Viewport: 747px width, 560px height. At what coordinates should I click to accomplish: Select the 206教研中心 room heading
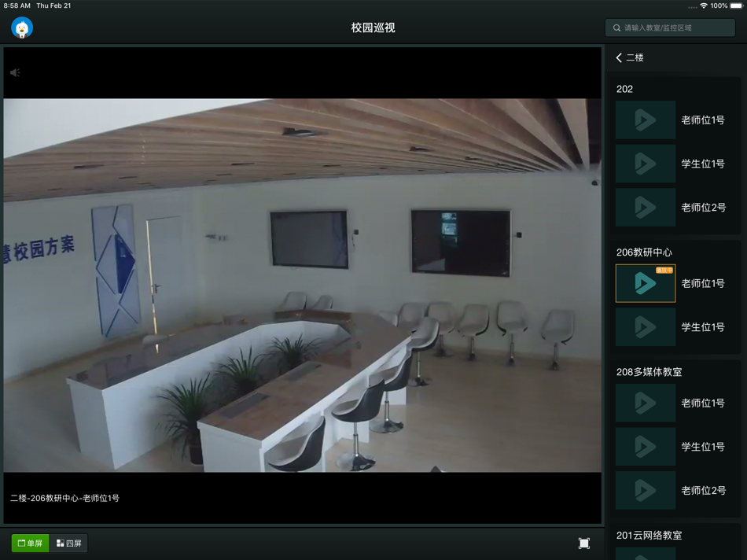pos(644,252)
